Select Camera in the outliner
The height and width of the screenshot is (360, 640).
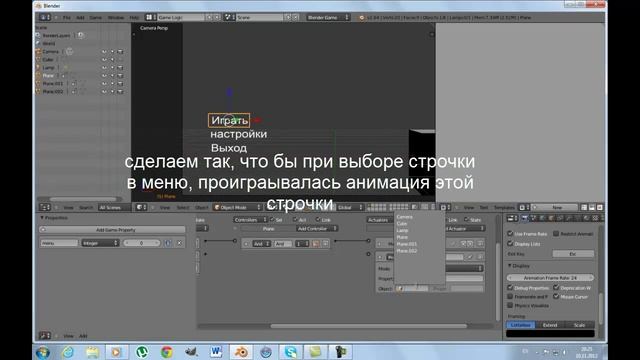[51, 51]
